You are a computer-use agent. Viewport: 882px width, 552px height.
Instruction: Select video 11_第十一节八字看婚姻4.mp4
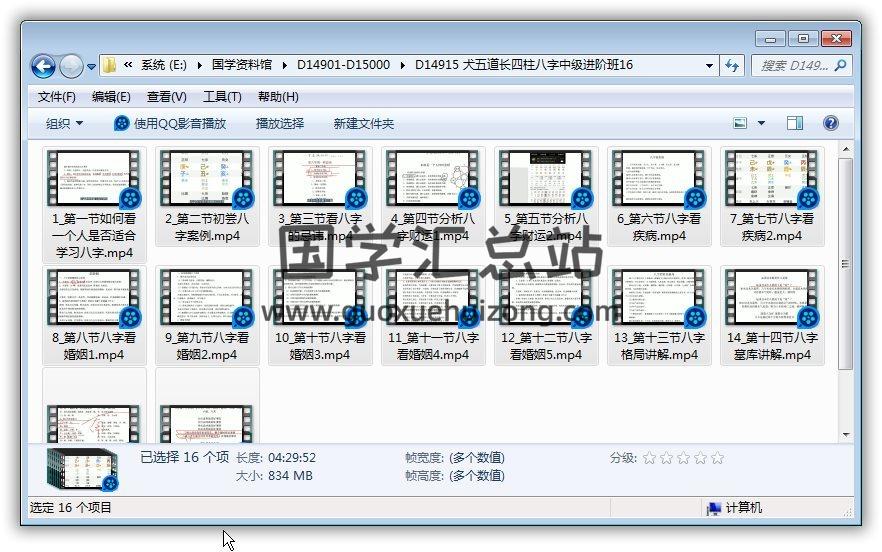click(x=433, y=316)
